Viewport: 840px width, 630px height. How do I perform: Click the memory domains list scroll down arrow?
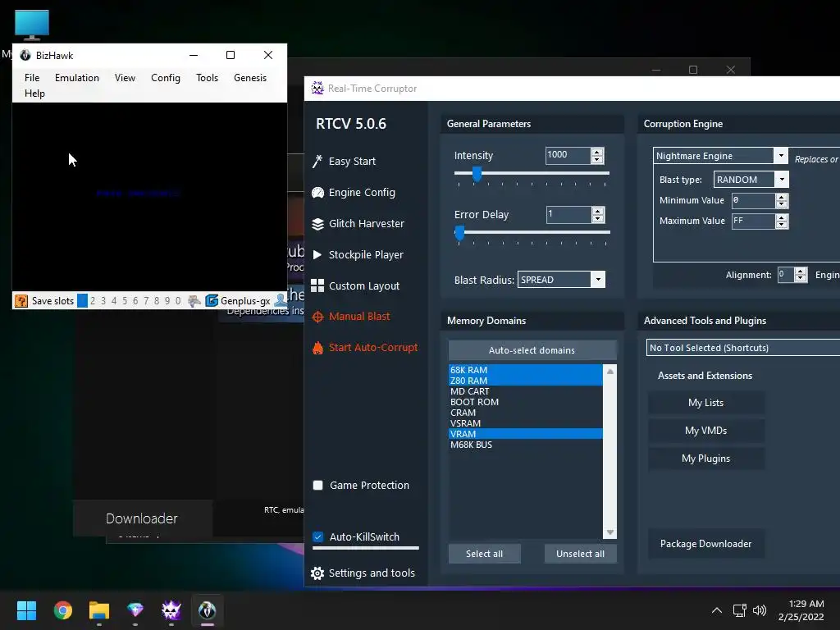(x=609, y=532)
